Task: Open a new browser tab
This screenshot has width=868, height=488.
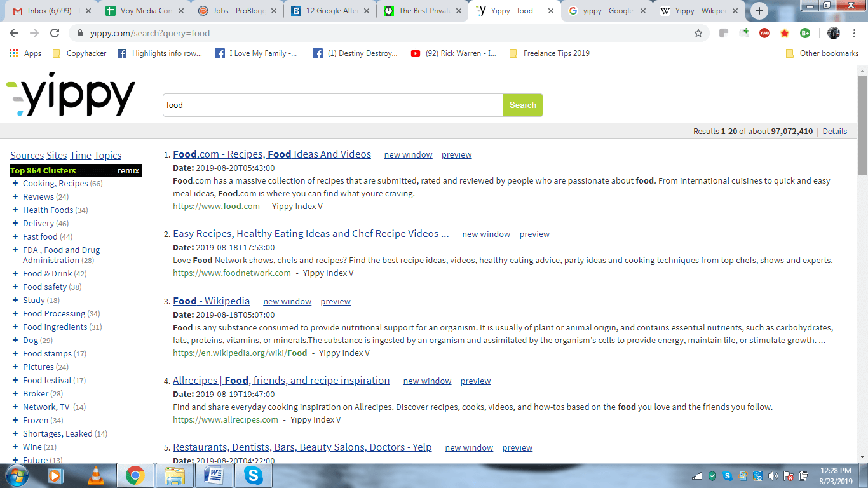Action: pos(759,11)
